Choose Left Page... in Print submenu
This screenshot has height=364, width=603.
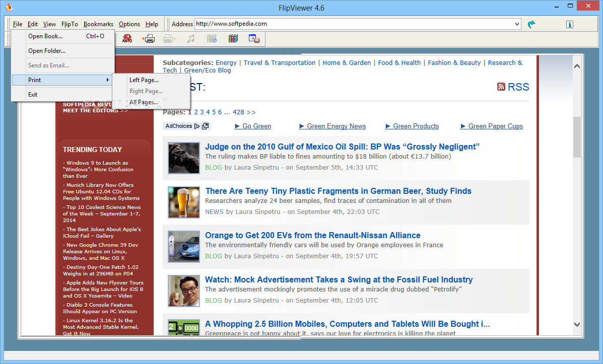pos(151,80)
